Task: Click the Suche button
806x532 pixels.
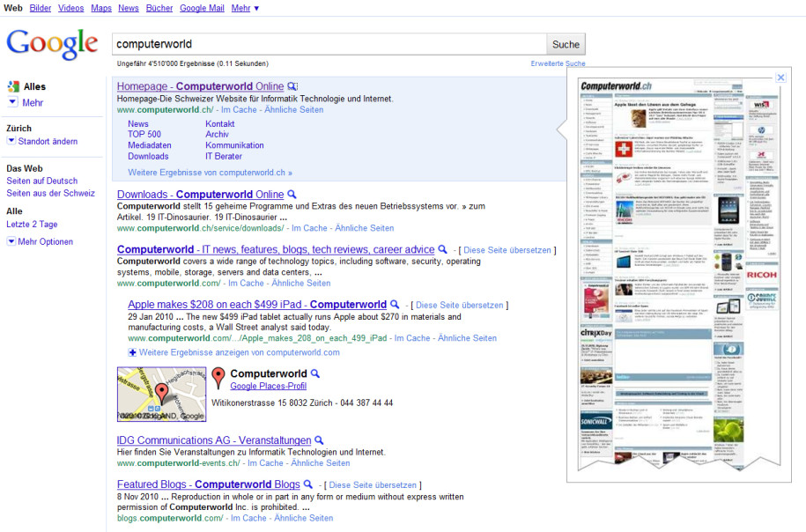Action: [565, 43]
